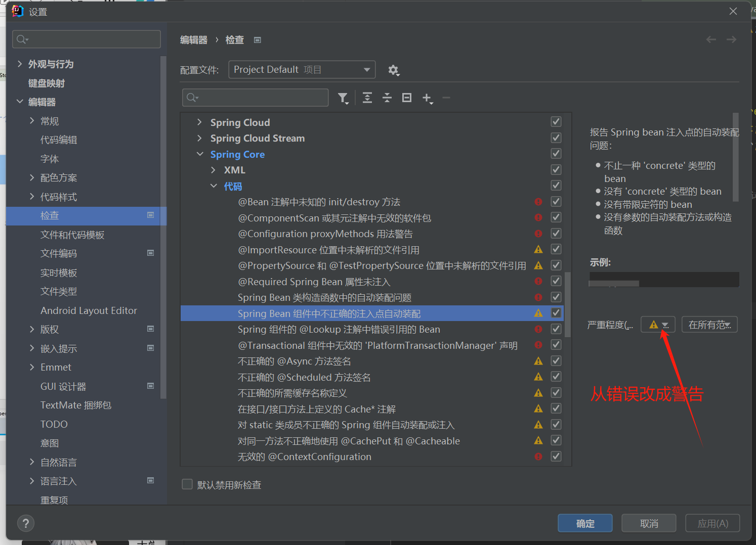The height and width of the screenshot is (545, 756).
Task: Click the remove inspection minus icon
Action: pyautogui.click(x=446, y=98)
